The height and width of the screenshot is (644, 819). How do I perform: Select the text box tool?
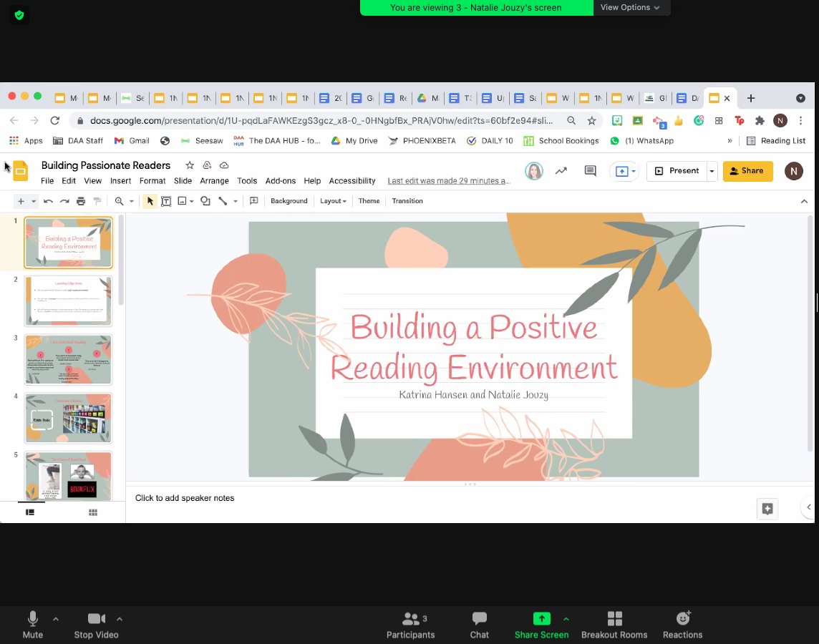[166, 201]
